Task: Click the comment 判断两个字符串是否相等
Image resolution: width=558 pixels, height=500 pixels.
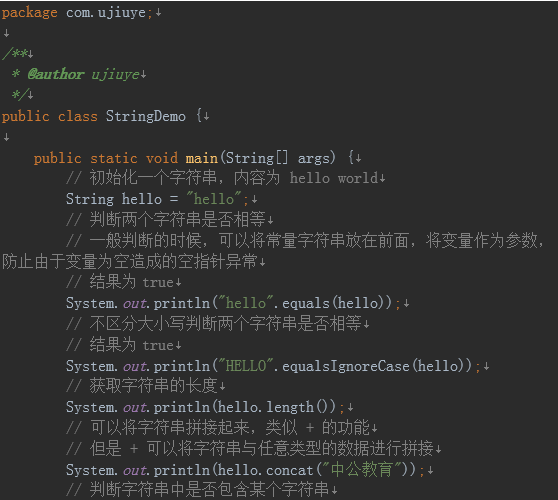Action: click(166, 219)
